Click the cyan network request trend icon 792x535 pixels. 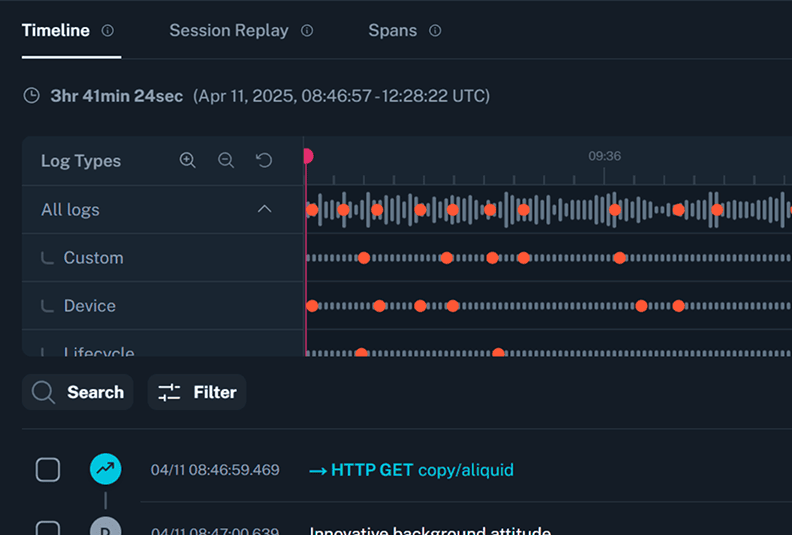click(x=105, y=469)
